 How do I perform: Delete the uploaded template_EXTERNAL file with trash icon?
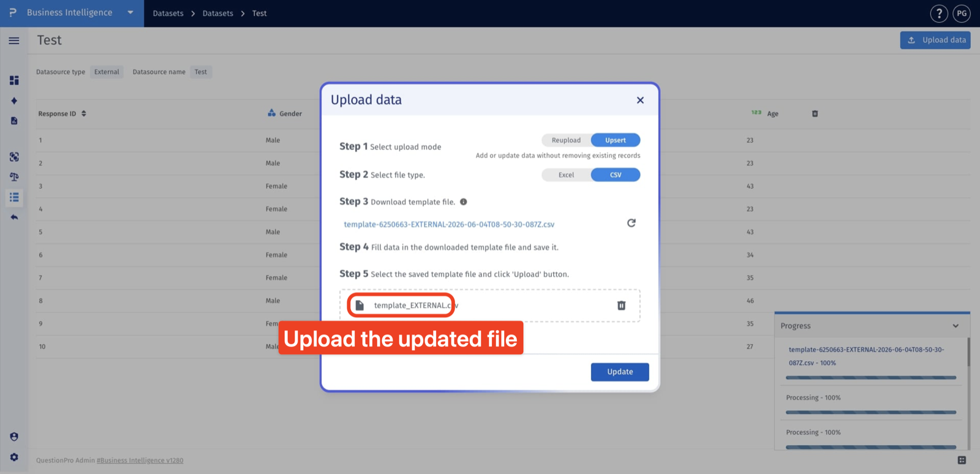621,305
